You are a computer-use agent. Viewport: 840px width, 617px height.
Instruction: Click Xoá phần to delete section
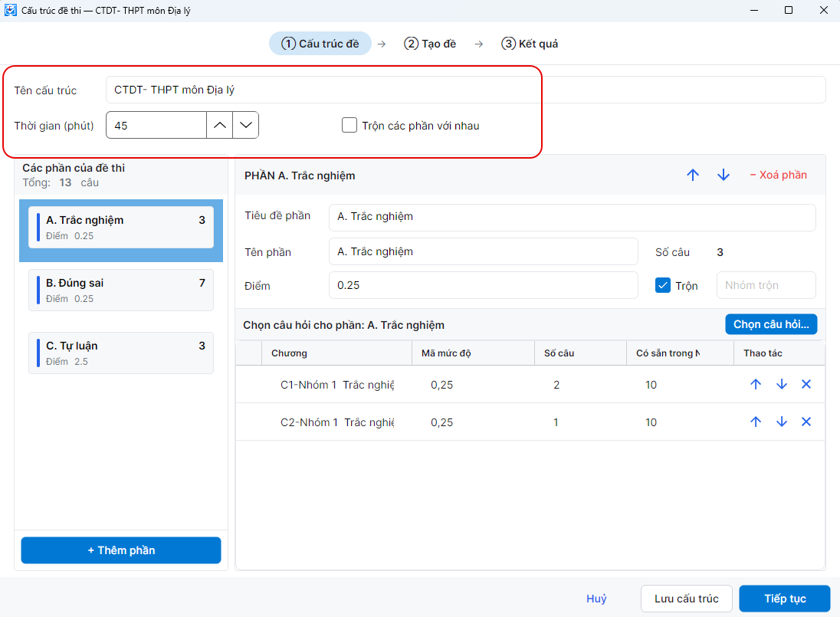point(779,176)
